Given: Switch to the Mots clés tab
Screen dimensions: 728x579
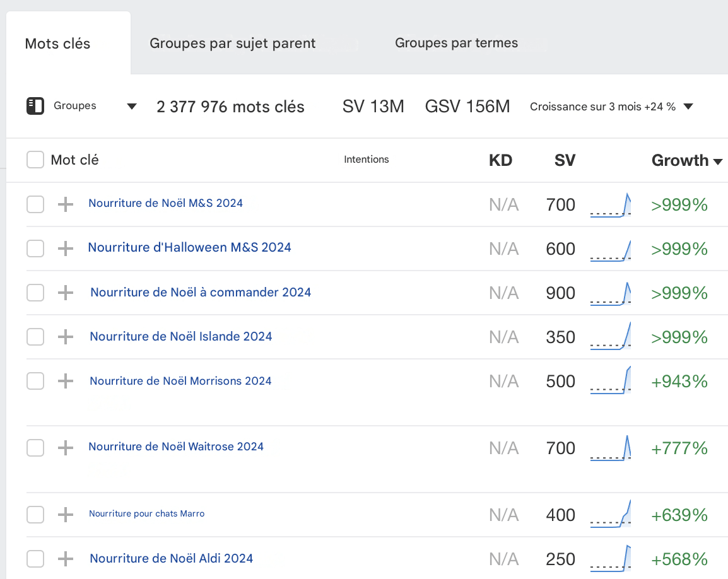Looking at the screenshot, I should (57, 44).
